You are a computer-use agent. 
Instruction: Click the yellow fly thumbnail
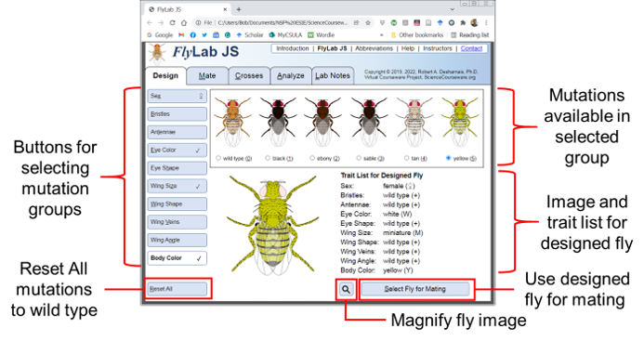pos(460,122)
